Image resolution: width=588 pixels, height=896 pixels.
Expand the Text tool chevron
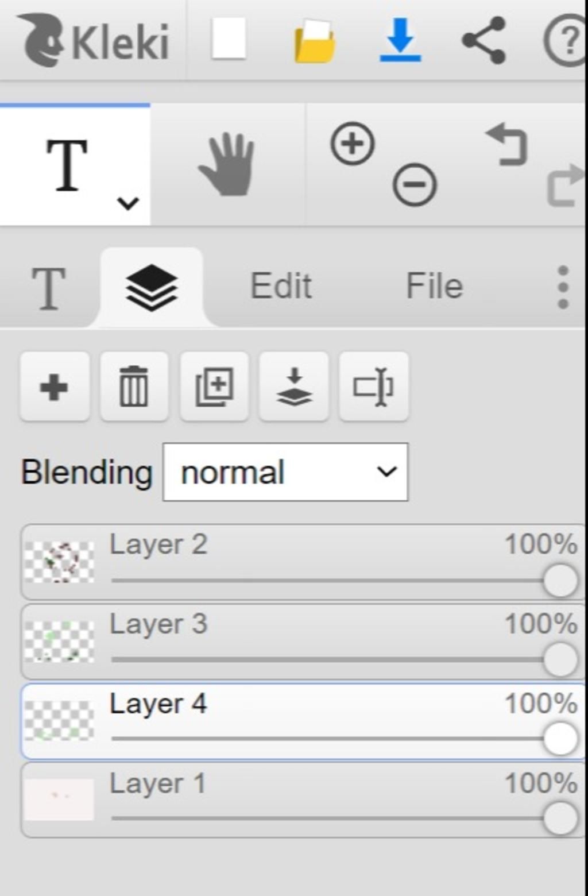(x=127, y=203)
